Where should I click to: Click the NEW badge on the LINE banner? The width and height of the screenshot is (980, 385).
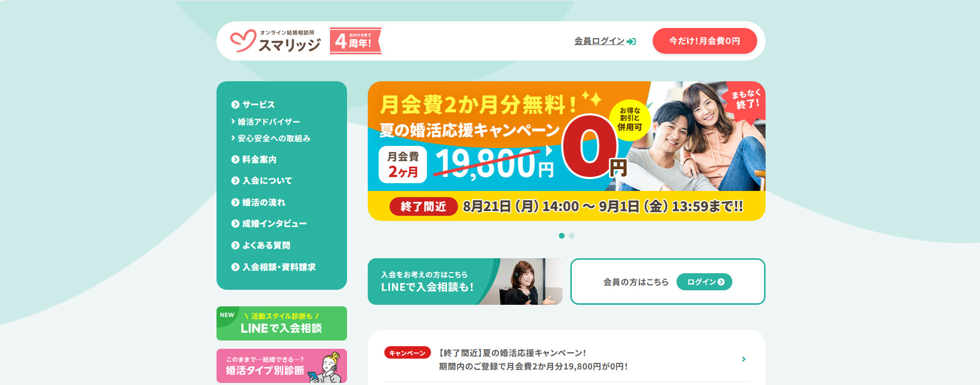[x=227, y=315]
